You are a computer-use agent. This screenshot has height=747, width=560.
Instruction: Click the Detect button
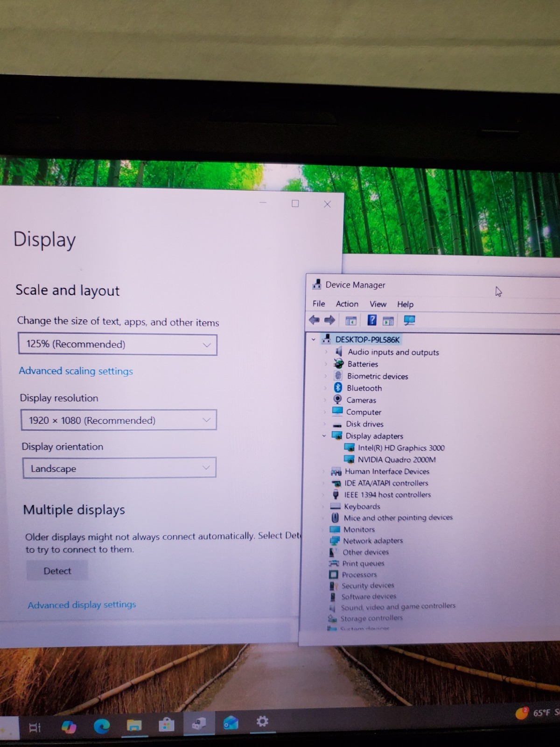pyautogui.click(x=57, y=571)
